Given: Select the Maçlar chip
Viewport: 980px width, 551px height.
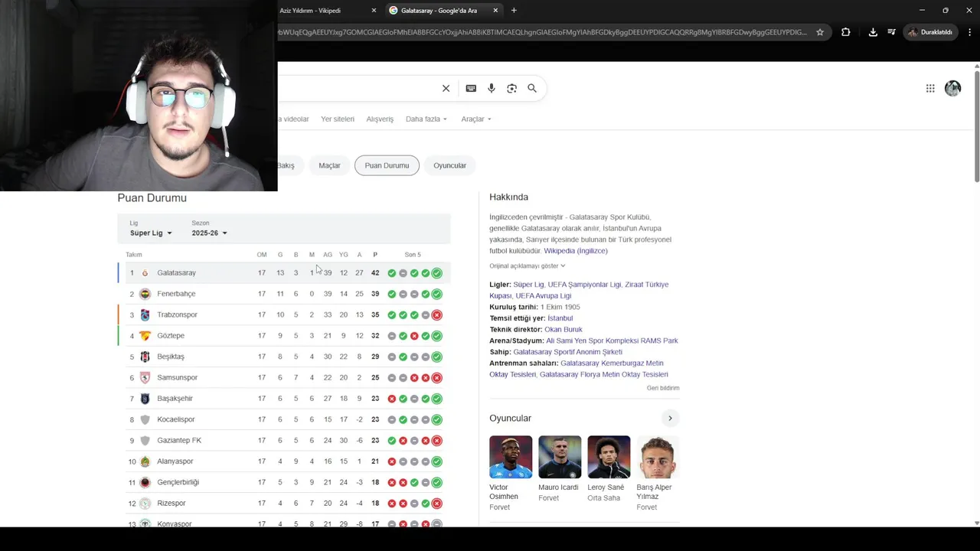Looking at the screenshot, I should (x=329, y=165).
